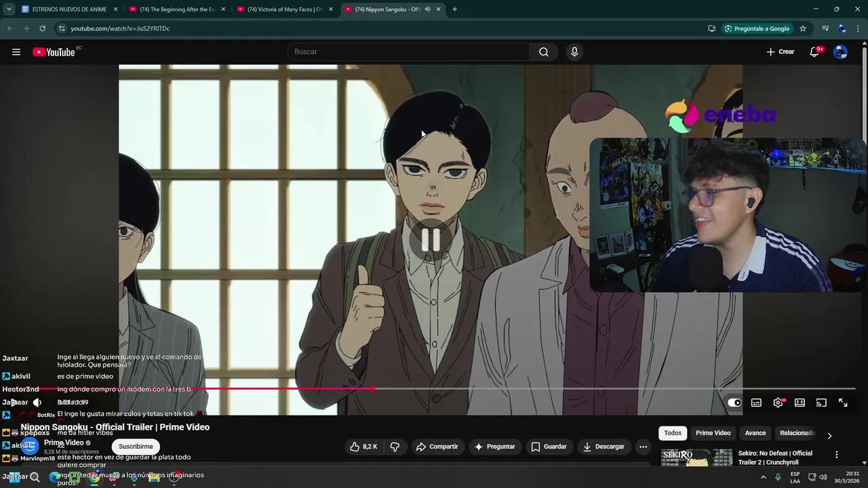The height and width of the screenshot is (488, 868).
Task: Mute the video player volume
Action: 37,403
